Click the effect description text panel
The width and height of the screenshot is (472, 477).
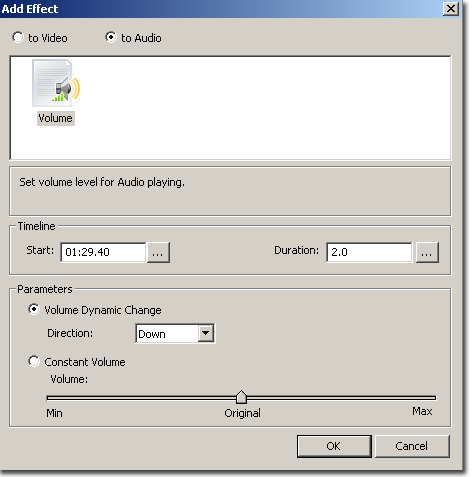click(x=230, y=191)
